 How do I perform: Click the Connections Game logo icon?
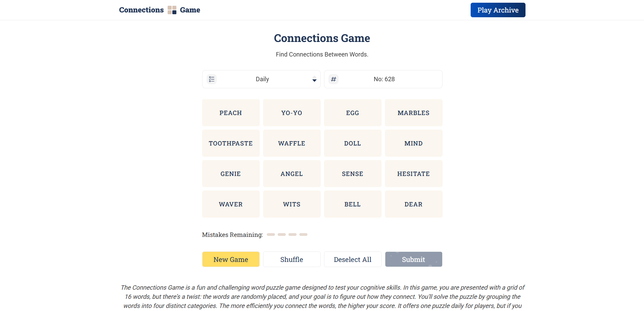[172, 10]
